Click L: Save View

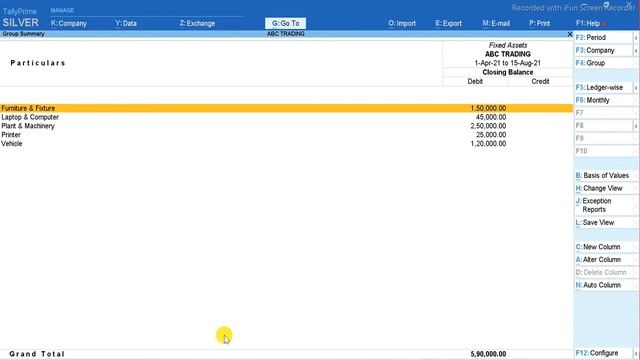[605, 222]
